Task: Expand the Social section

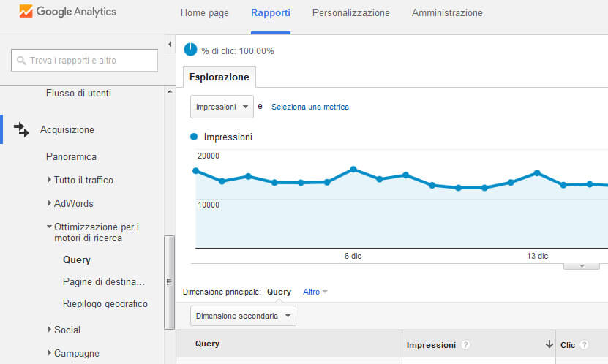Action: (x=49, y=330)
